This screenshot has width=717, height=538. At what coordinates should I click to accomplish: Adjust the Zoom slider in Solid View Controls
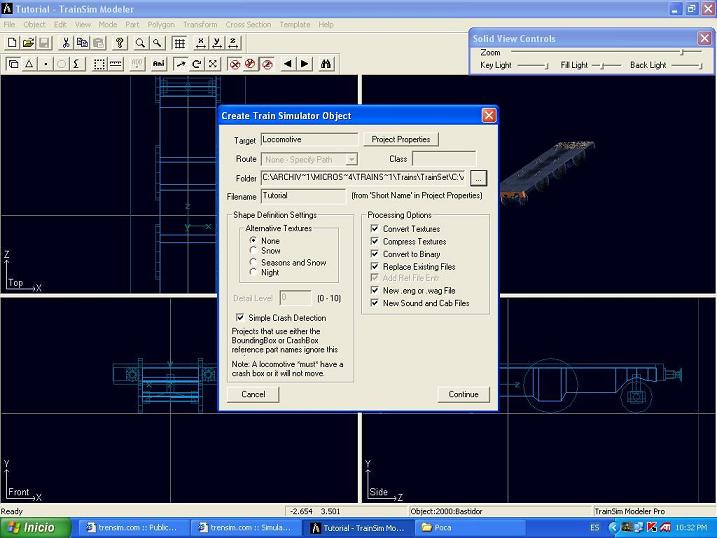(x=683, y=52)
